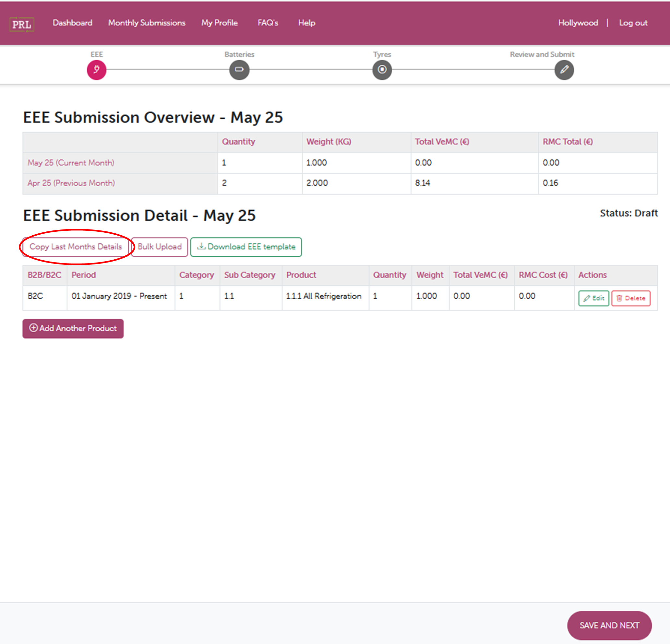Viewport: 670px width, 644px height.
Task: Open My Profile
Action: [219, 23]
